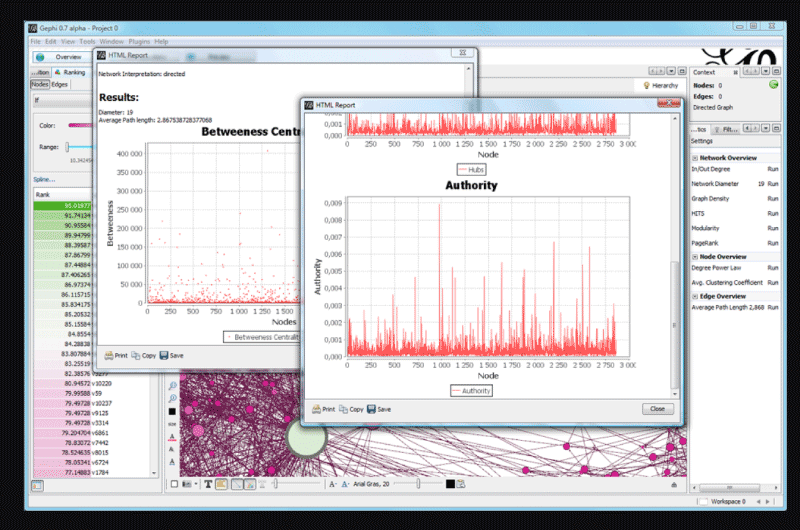Open the Edit menu
800x530 pixels.
[x=51, y=42]
